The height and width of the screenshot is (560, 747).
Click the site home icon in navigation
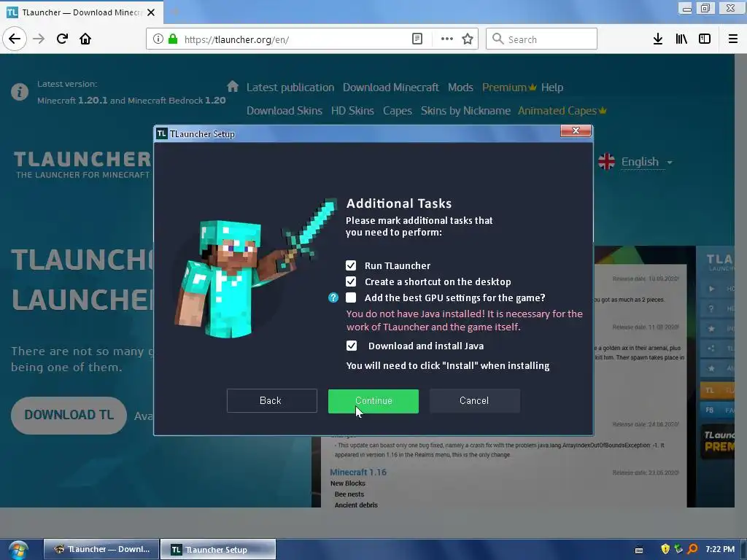tap(233, 86)
